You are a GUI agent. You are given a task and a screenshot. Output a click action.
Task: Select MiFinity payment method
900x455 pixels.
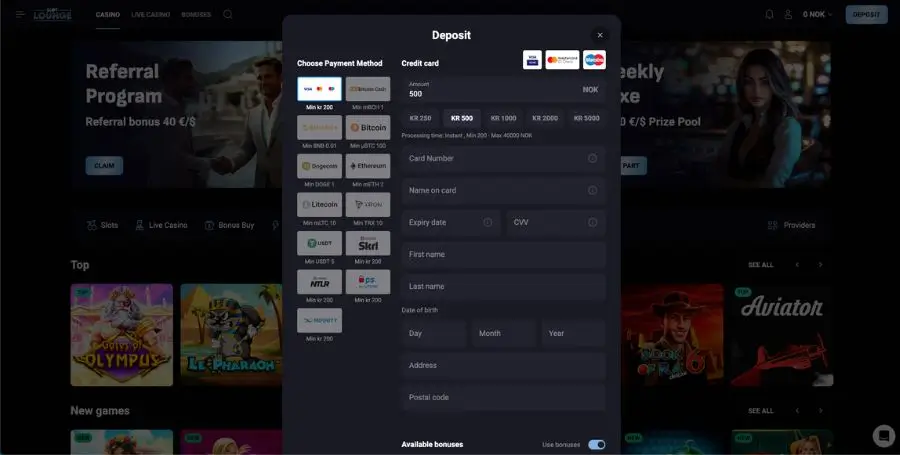point(319,320)
